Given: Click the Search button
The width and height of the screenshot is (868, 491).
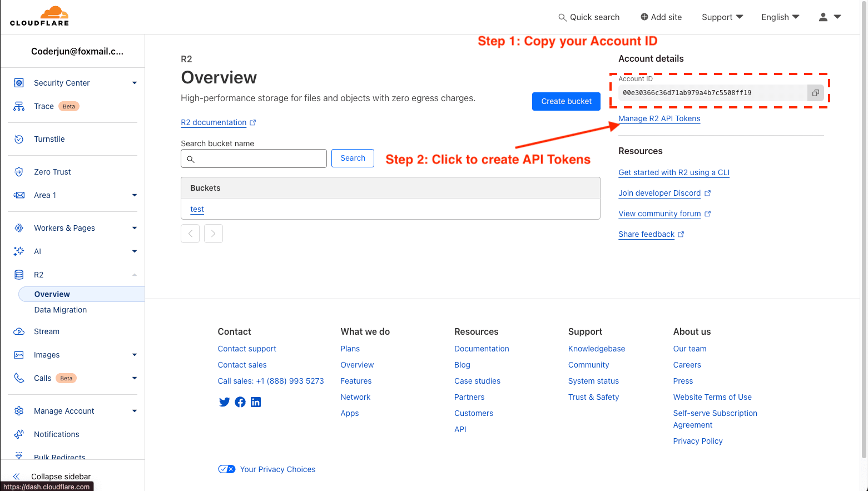Looking at the screenshot, I should click(353, 158).
